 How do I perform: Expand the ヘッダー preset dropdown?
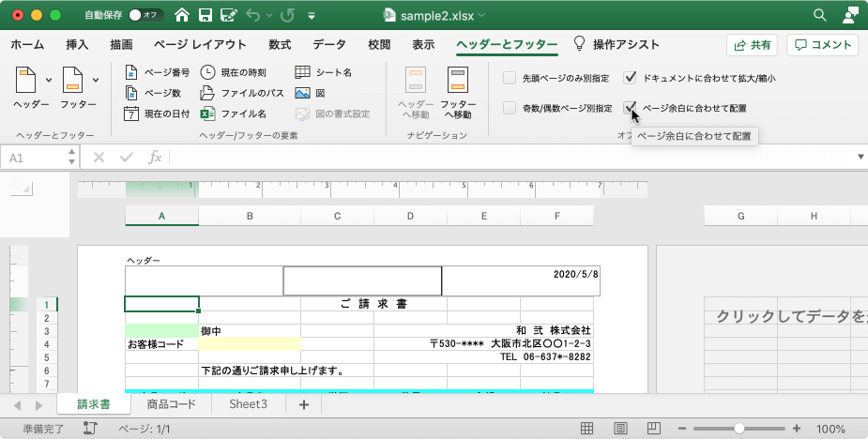tap(49, 81)
